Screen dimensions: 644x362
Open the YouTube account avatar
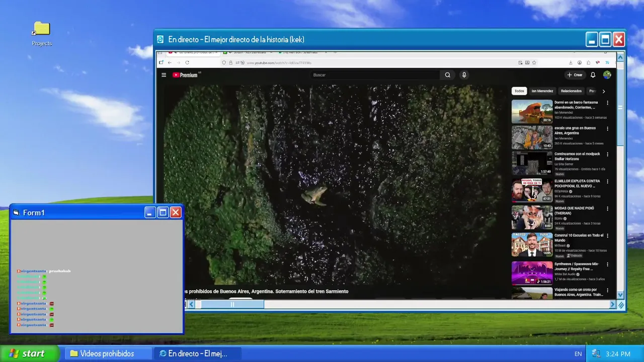607,75
